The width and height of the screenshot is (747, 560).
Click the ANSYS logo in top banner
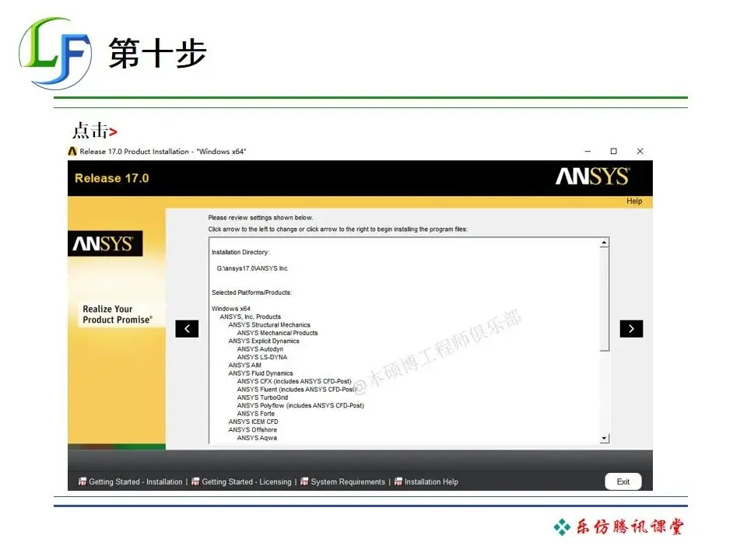(x=592, y=177)
